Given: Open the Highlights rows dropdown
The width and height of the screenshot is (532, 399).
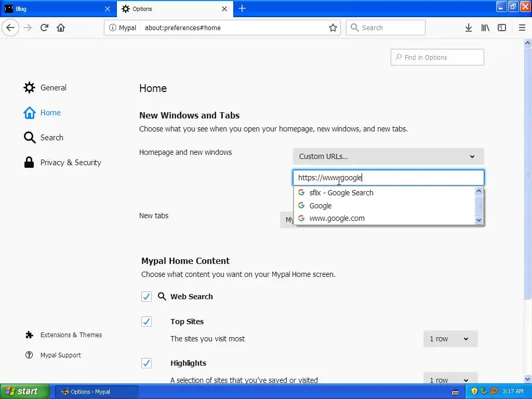Looking at the screenshot, I should (x=450, y=379).
